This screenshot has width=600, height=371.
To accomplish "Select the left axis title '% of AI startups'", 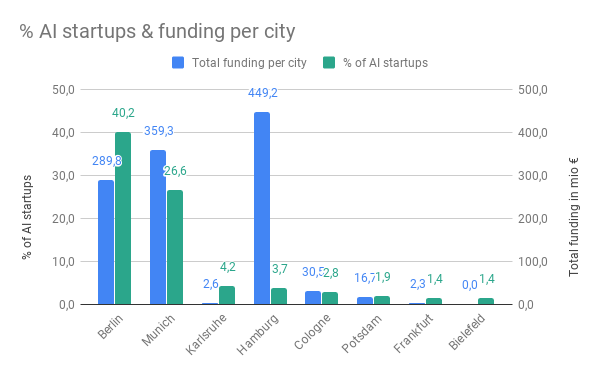I will [27, 217].
